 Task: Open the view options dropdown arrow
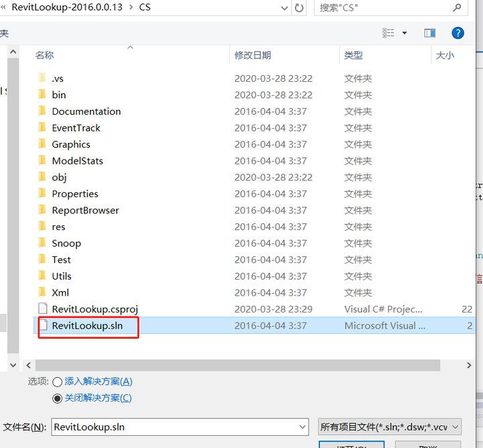(x=405, y=33)
